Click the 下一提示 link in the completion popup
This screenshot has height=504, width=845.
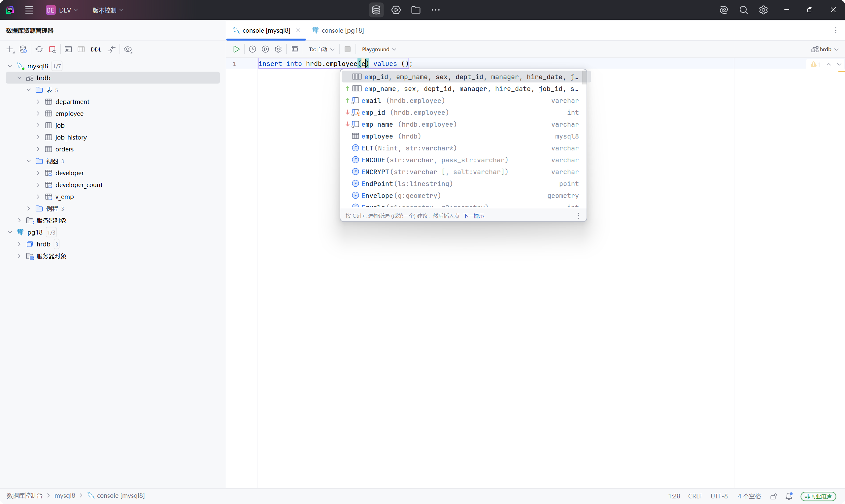(474, 216)
